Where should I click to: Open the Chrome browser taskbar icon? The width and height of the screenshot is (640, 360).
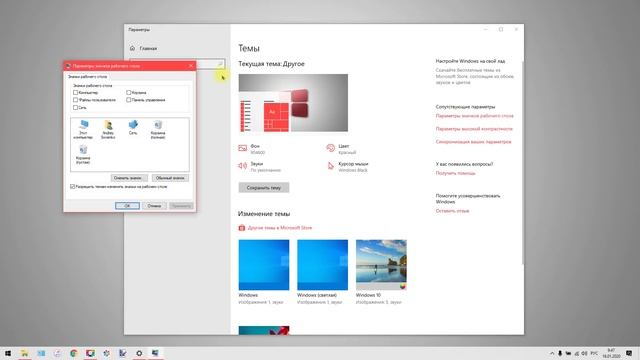click(73, 353)
